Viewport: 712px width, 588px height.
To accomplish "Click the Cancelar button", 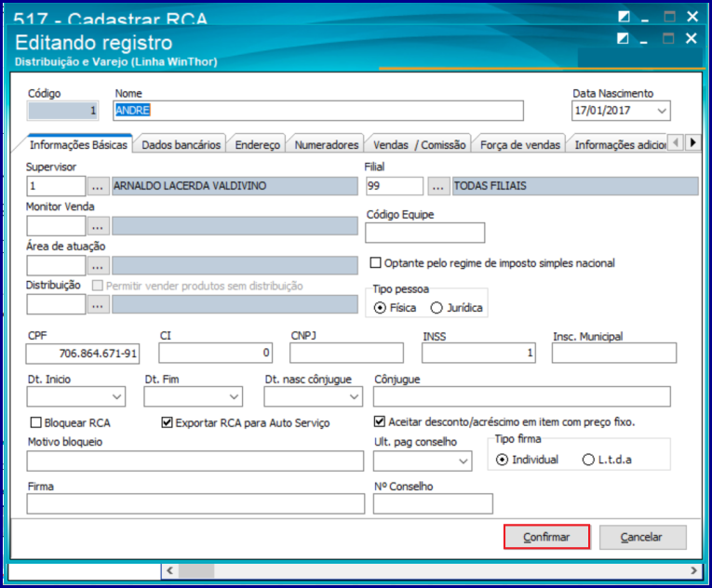I will pyautogui.click(x=642, y=537).
